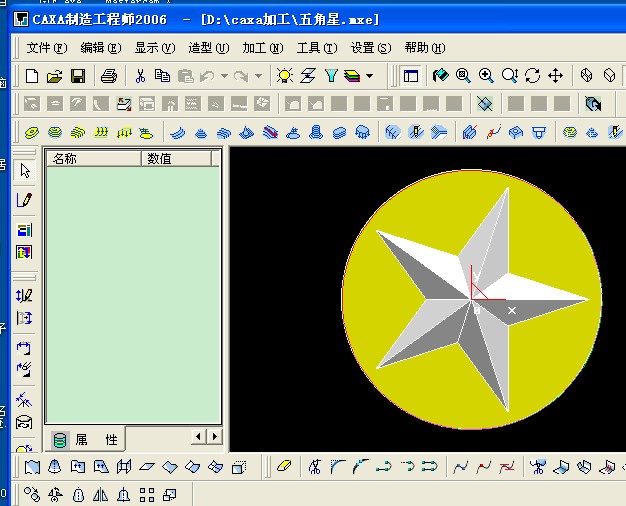Click the left tab scroll arrow
Screen dimensions: 626x506
(198, 436)
